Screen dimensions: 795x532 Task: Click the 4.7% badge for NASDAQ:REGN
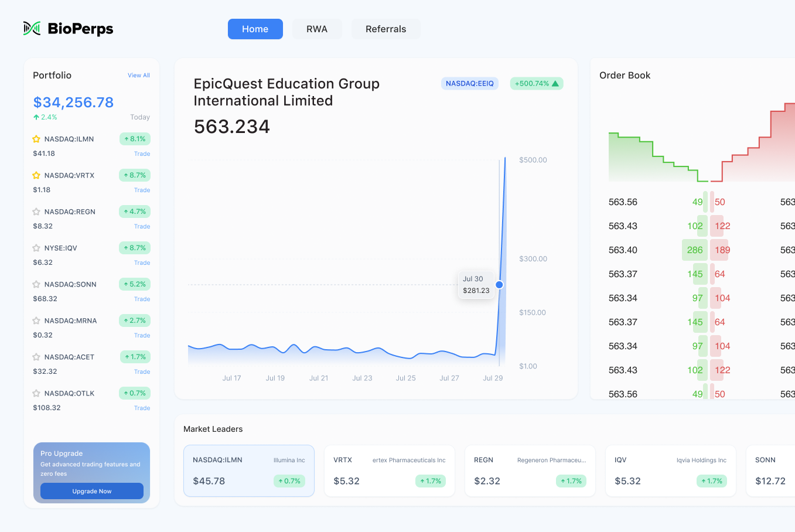[135, 212]
